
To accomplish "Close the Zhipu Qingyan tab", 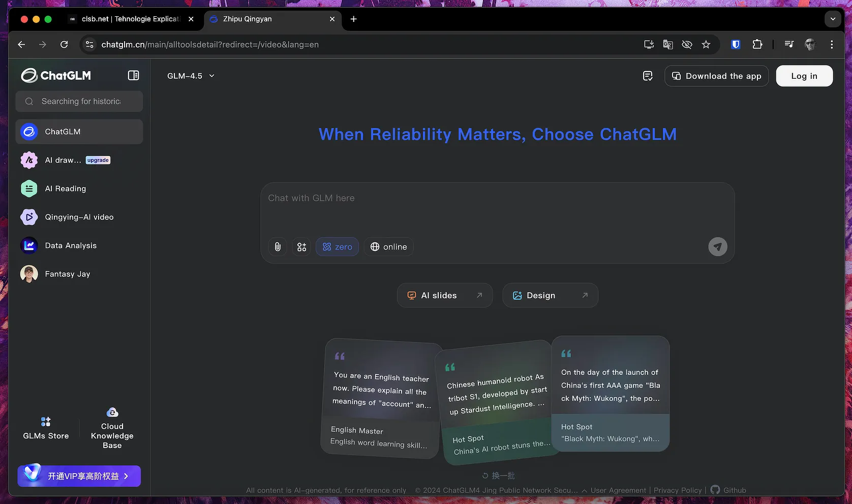I will 332,19.
